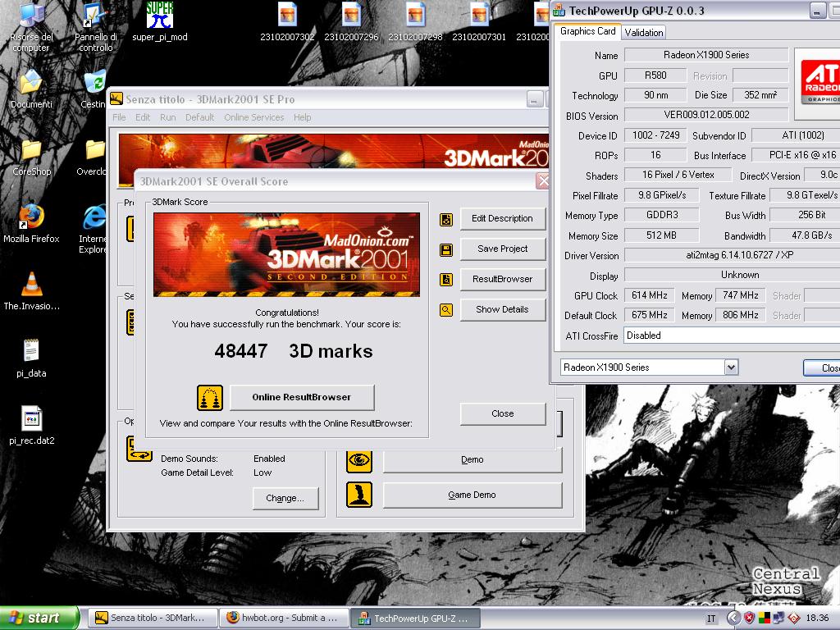Open pi_data text file icon
840x630 pixels.
pos(31,358)
